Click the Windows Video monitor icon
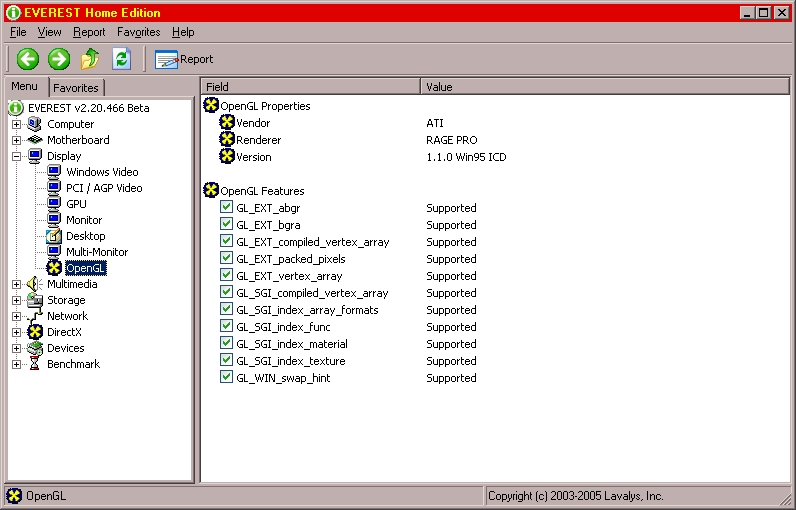The height and width of the screenshot is (510, 796). (x=54, y=172)
